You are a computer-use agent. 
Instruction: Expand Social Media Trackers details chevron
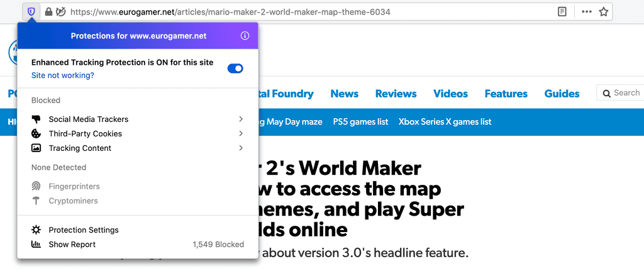pos(241,119)
